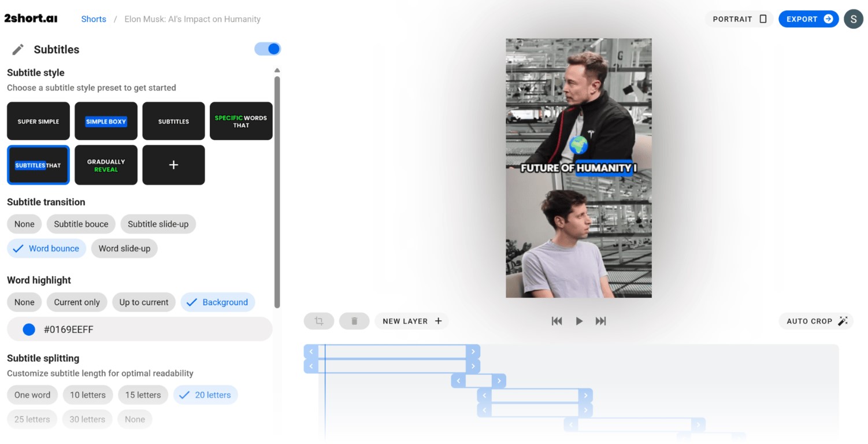Click the EXPORT button
Viewport: 868px width, 444px height.
tap(808, 19)
